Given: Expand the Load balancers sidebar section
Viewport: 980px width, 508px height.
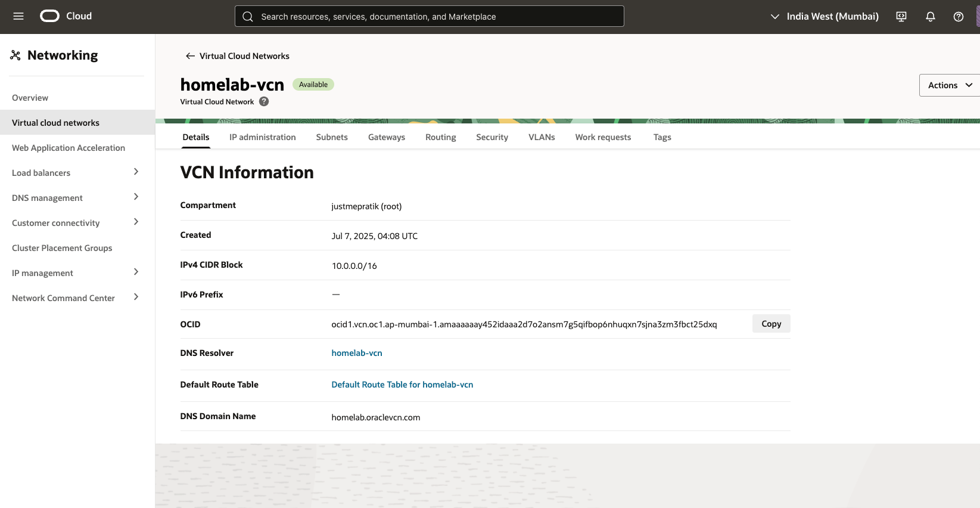Looking at the screenshot, I should [136, 172].
